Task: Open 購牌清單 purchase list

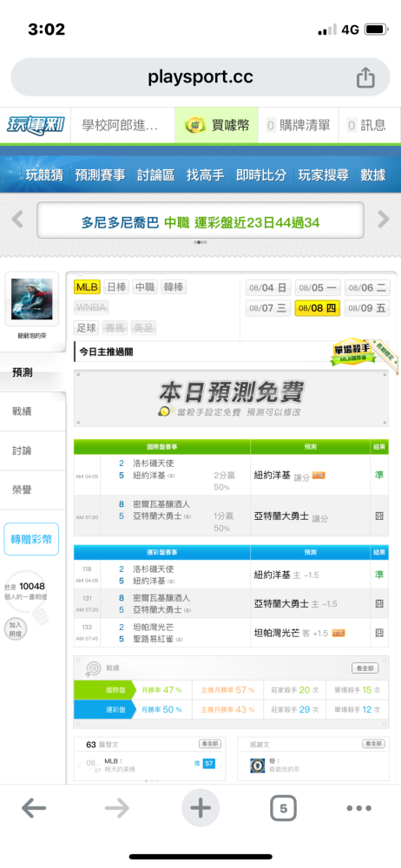Action: coord(299,126)
